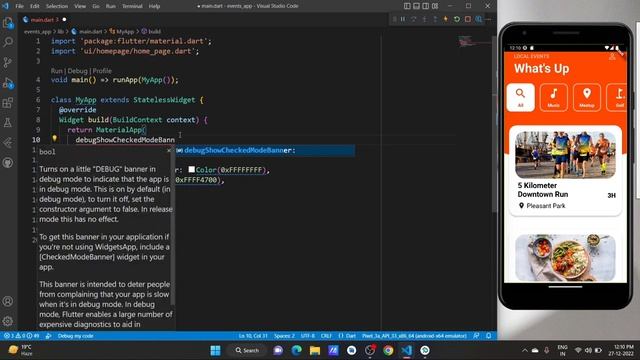Open the Accounts icon in activity bar
This screenshot has height=360, width=640.
pos(8,301)
